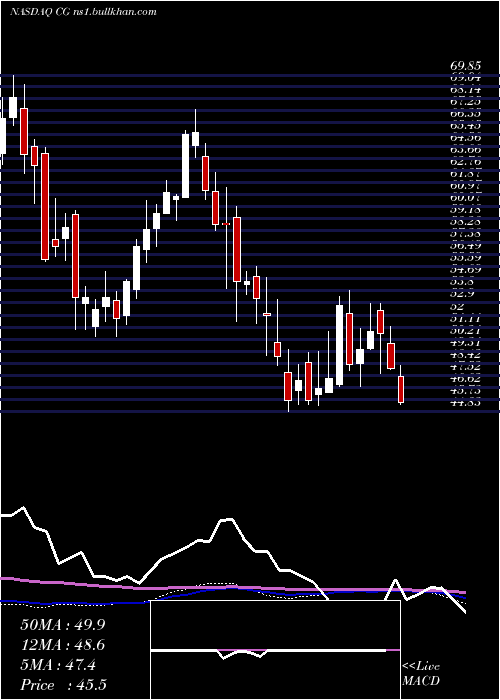
Task: Click the last red candle at the chart's right end
Action: 401,389
